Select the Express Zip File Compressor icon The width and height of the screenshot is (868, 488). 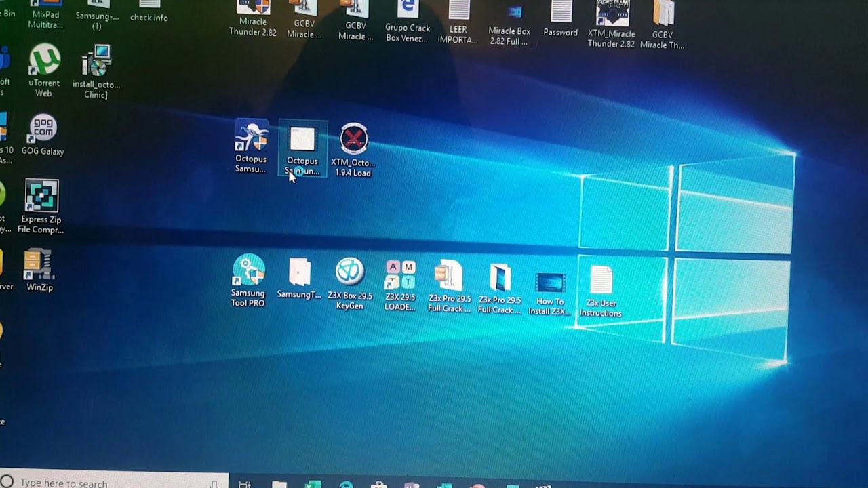[x=41, y=206]
